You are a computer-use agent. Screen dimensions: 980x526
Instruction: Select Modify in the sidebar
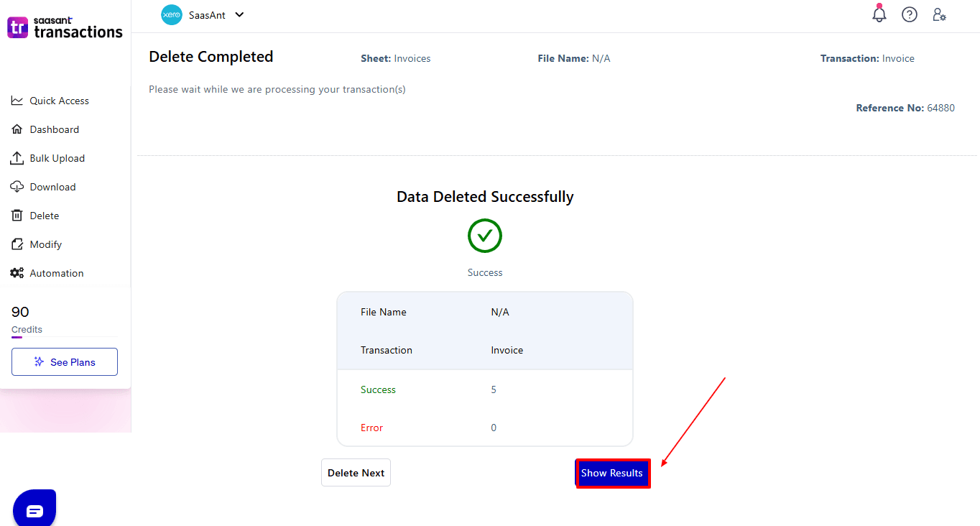click(x=45, y=244)
